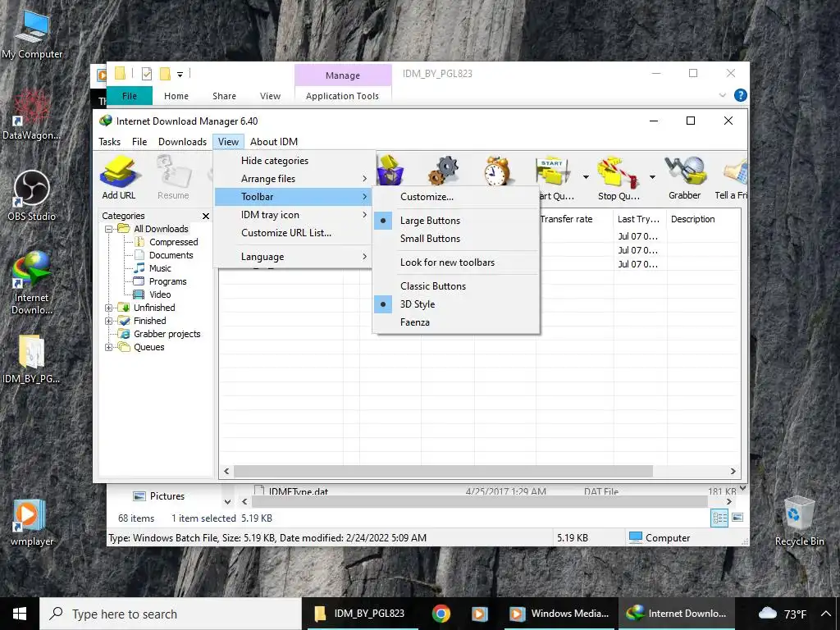
Task: Open the Downloads menu
Action: click(x=182, y=141)
